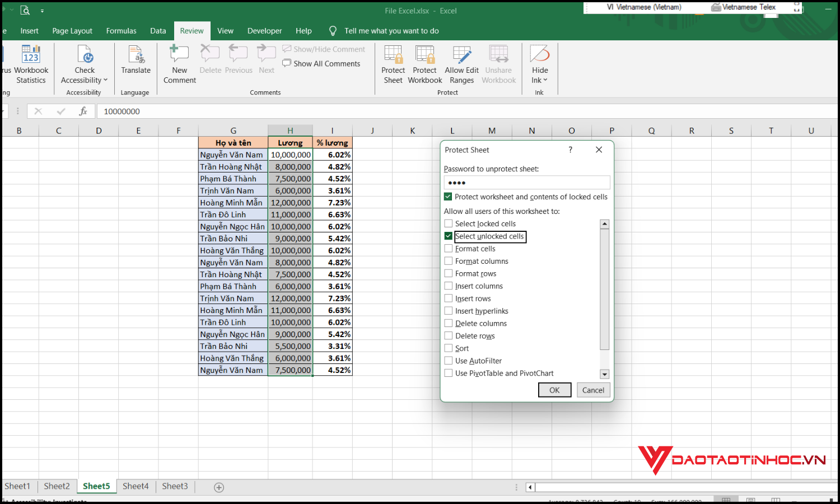The image size is (840, 504).
Task: Click the Insert Function fx icon
Action: click(83, 111)
